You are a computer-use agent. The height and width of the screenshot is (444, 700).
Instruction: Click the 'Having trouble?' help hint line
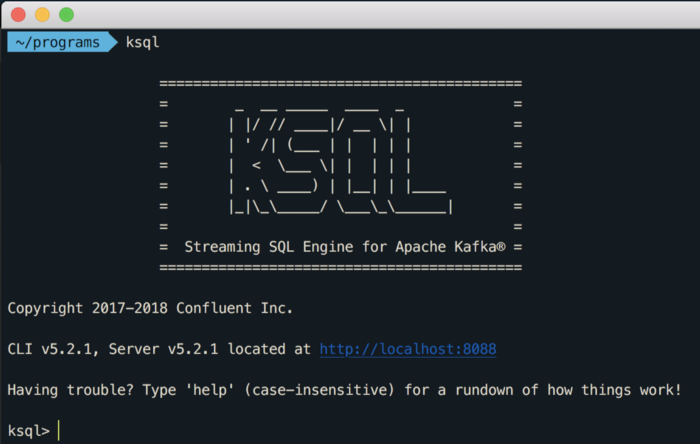[x=344, y=390]
